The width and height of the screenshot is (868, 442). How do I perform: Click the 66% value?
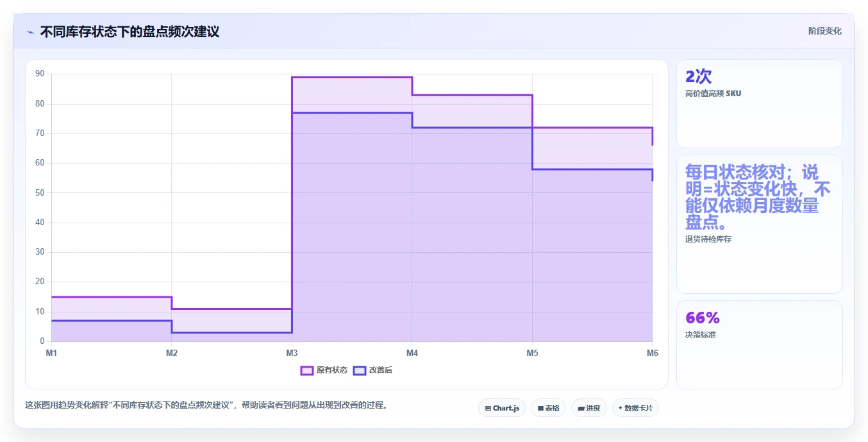click(x=703, y=318)
